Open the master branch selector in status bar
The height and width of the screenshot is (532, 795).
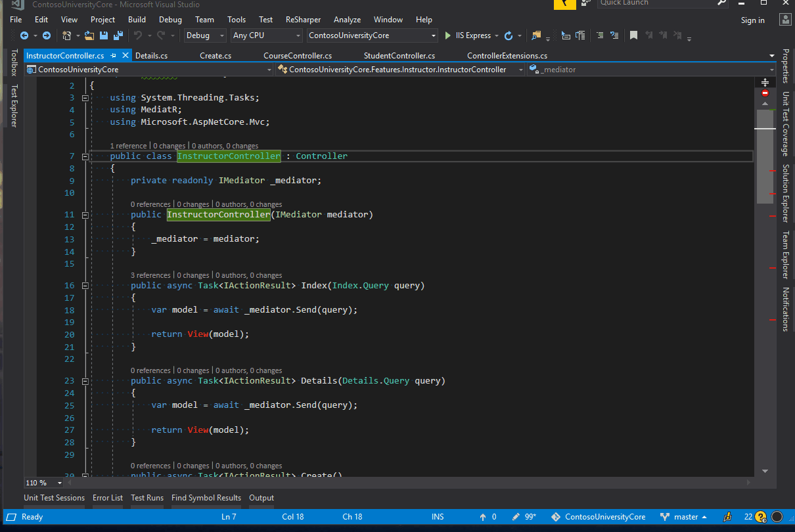(684, 517)
